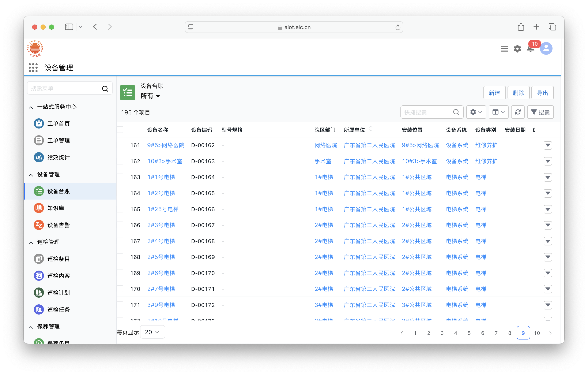Screen dimensions: 588x375
Task: Open 网络医院 department link
Action: (326, 145)
